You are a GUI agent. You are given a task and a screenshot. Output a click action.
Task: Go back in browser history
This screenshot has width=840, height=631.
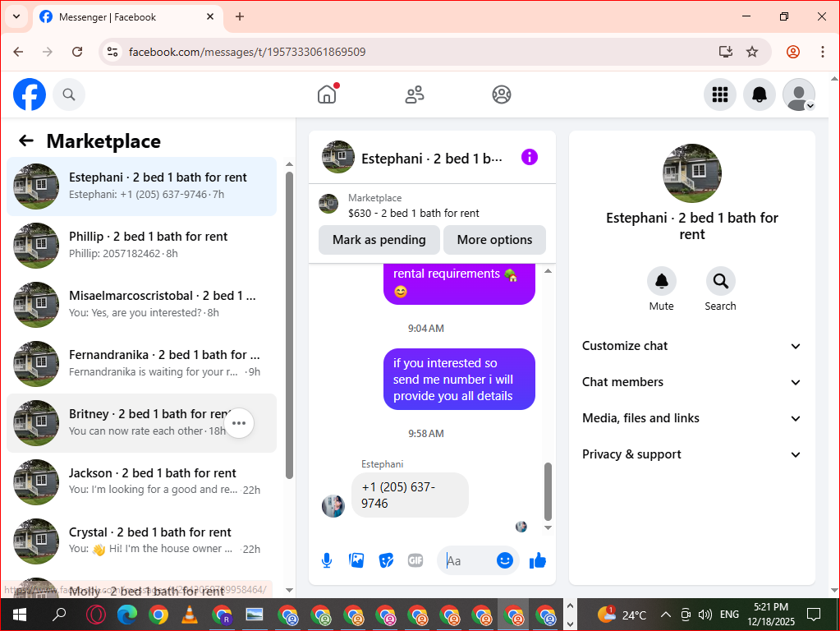coord(18,52)
